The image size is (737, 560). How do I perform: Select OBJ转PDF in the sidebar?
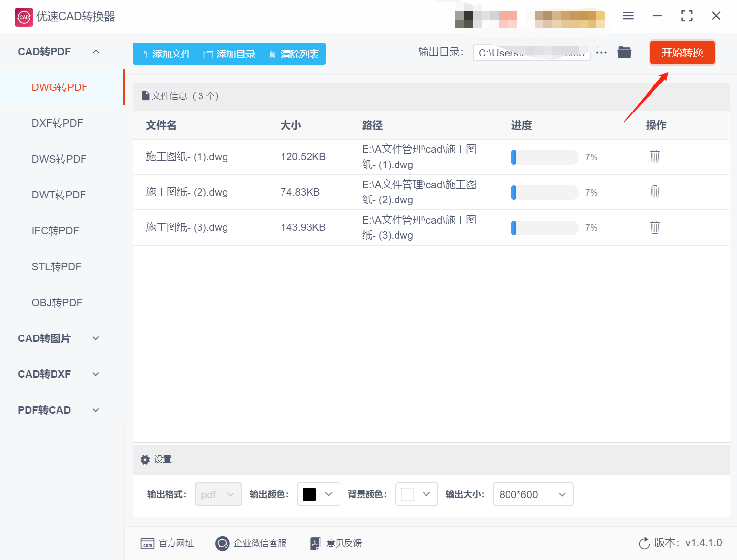coord(57,303)
